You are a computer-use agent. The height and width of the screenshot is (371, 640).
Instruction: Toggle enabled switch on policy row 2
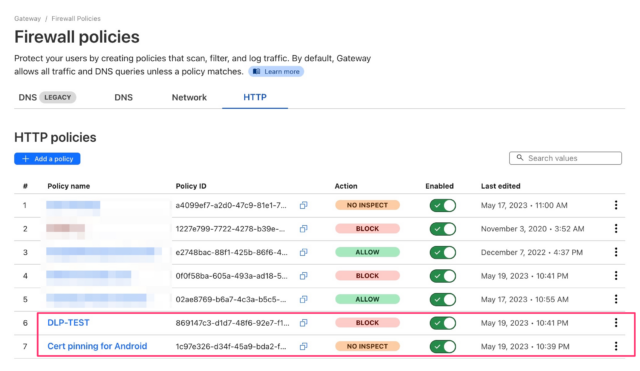click(x=442, y=229)
